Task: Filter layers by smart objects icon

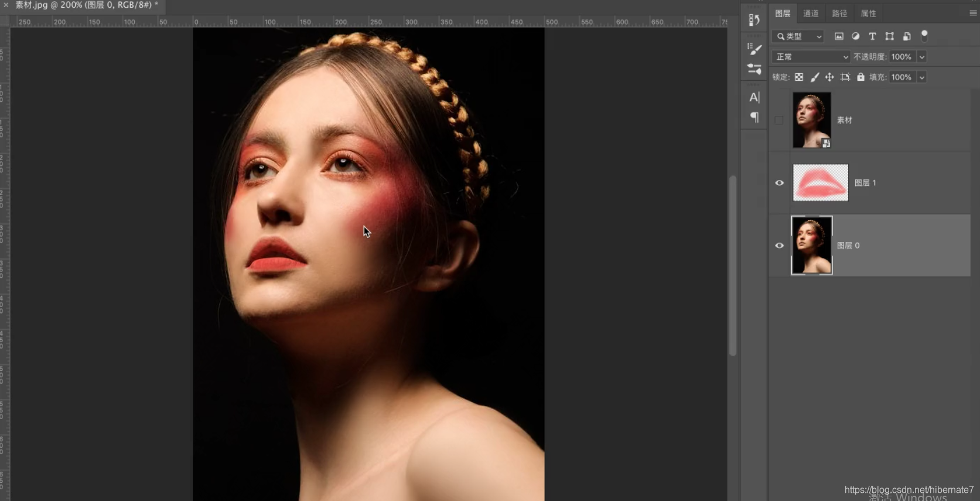Action: [x=906, y=36]
